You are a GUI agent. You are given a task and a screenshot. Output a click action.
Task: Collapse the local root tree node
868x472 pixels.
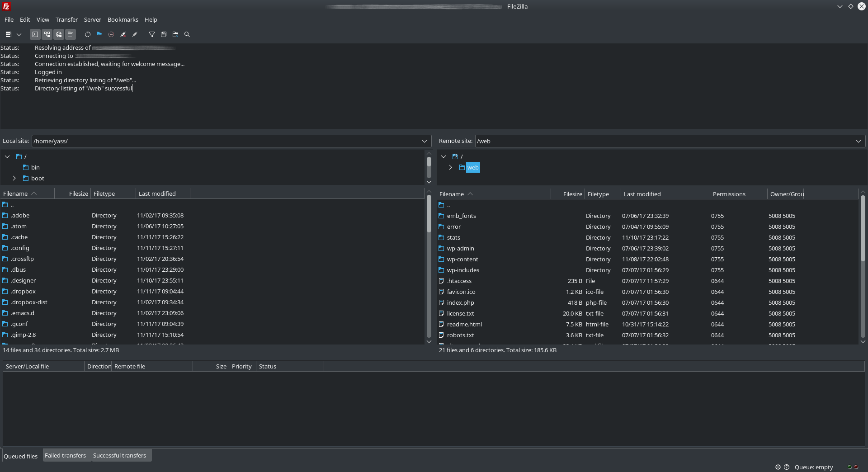pos(7,156)
